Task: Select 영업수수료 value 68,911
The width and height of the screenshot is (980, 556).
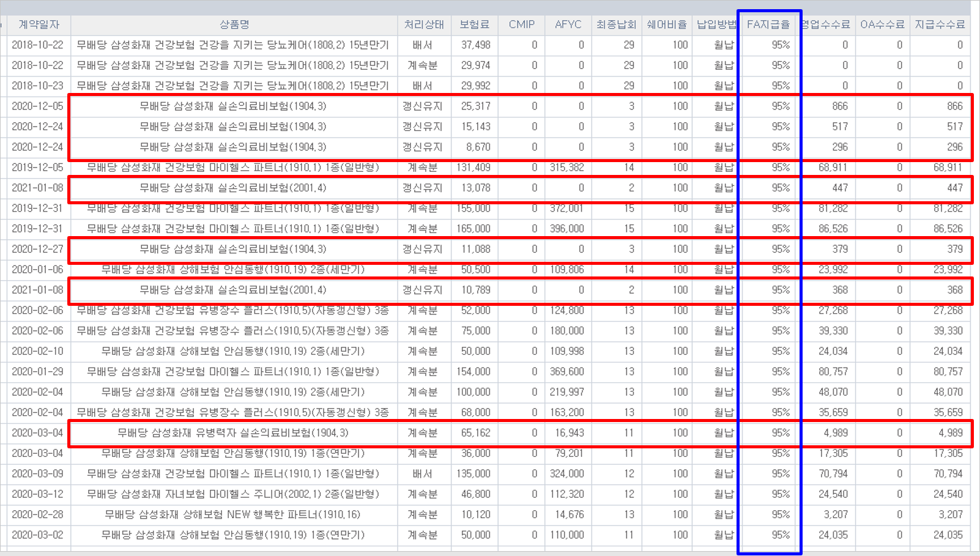Action: [x=833, y=168]
